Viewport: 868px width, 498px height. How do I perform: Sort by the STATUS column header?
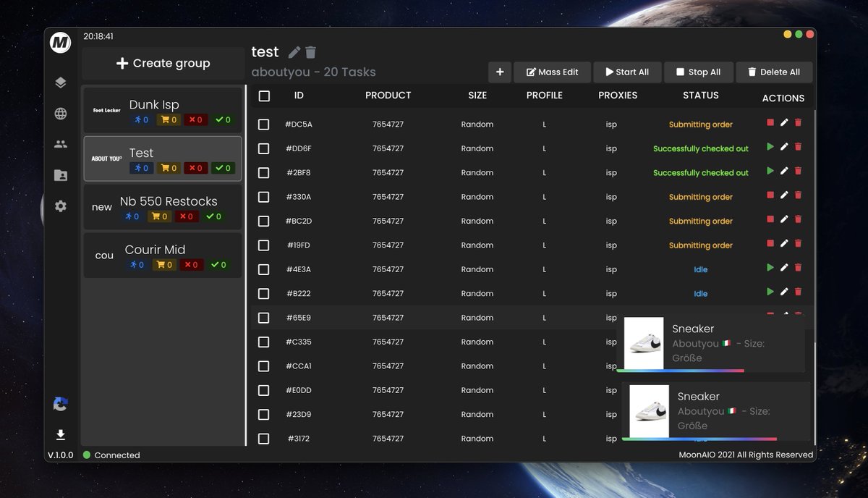click(701, 95)
